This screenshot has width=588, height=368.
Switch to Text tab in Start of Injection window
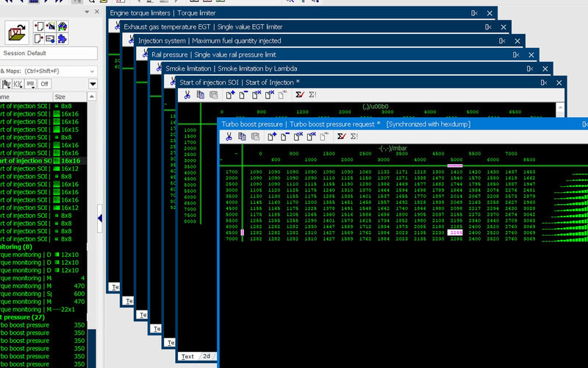coord(188,356)
